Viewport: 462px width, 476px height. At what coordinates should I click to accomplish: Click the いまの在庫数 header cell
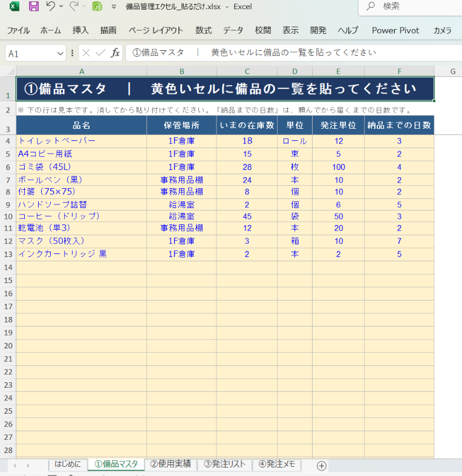click(247, 125)
